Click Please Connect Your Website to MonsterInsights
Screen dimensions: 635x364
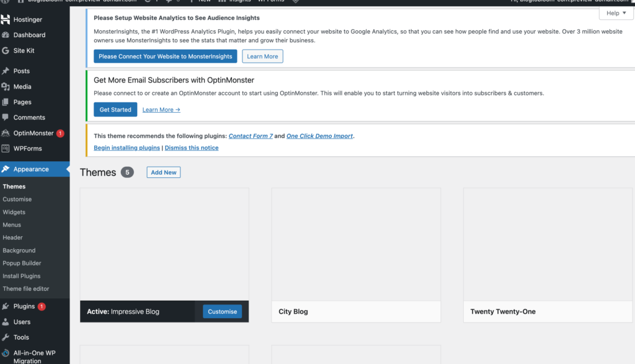[x=165, y=56]
